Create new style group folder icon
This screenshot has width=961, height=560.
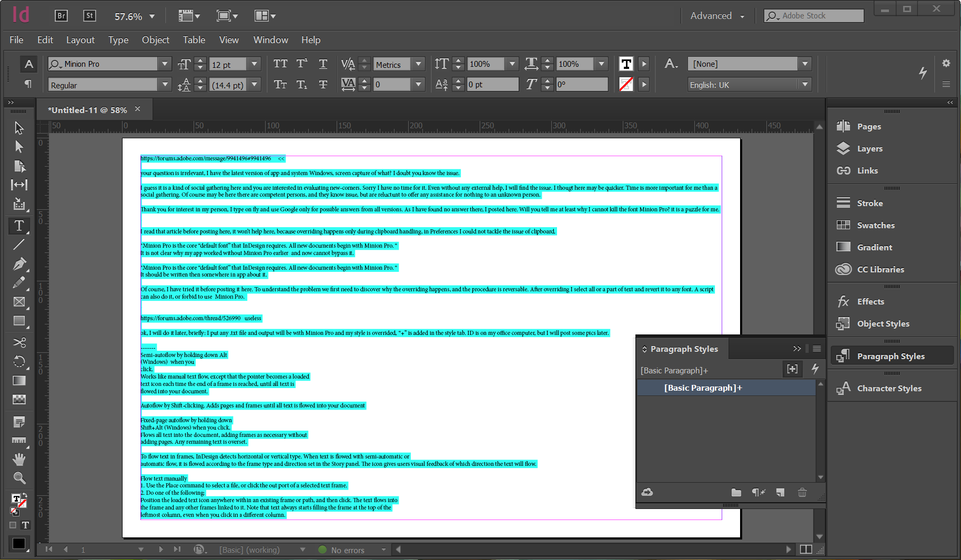[x=736, y=492]
